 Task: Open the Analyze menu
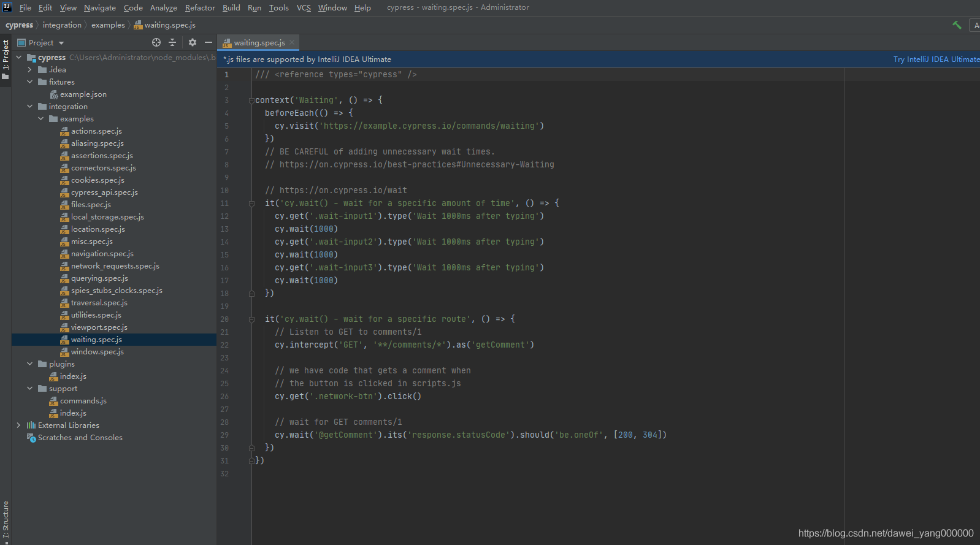click(164, 7)
